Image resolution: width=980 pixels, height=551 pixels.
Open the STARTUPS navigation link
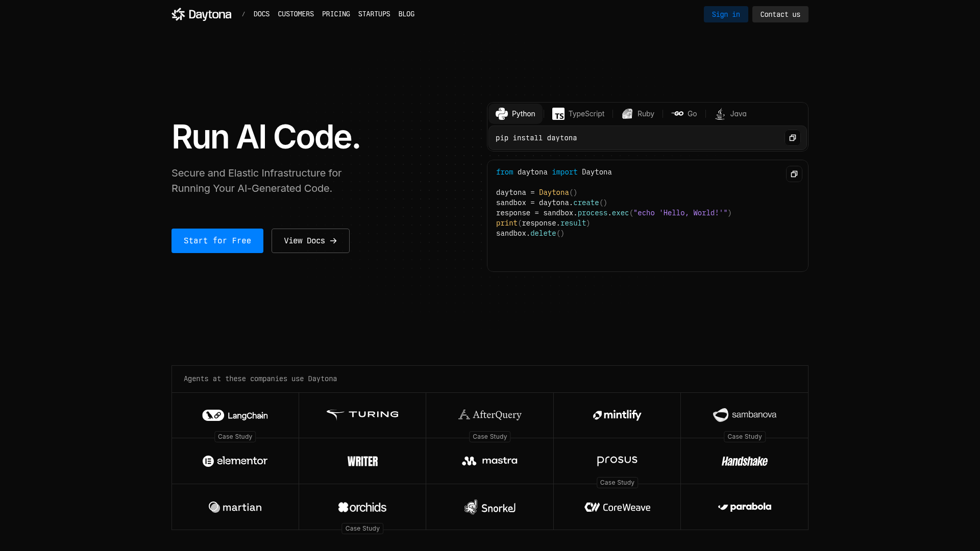pyautogui.click(x=374, y=14)
